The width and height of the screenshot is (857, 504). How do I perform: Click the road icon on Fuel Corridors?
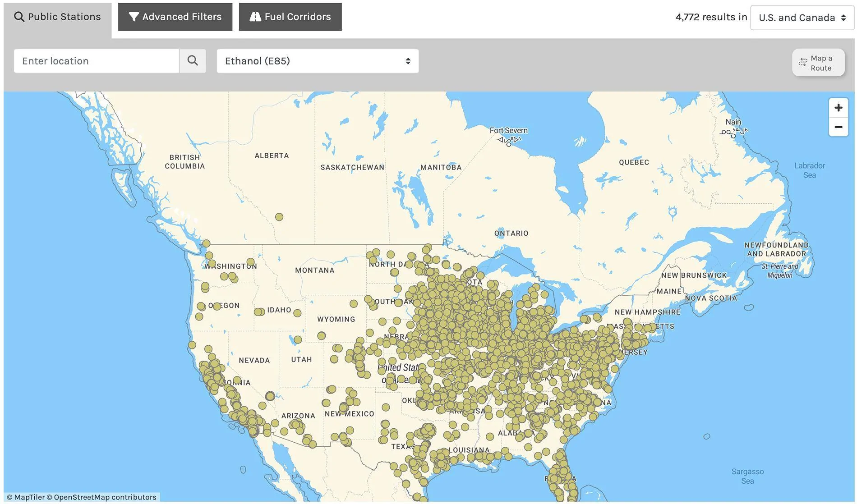(x=255, y=17)
